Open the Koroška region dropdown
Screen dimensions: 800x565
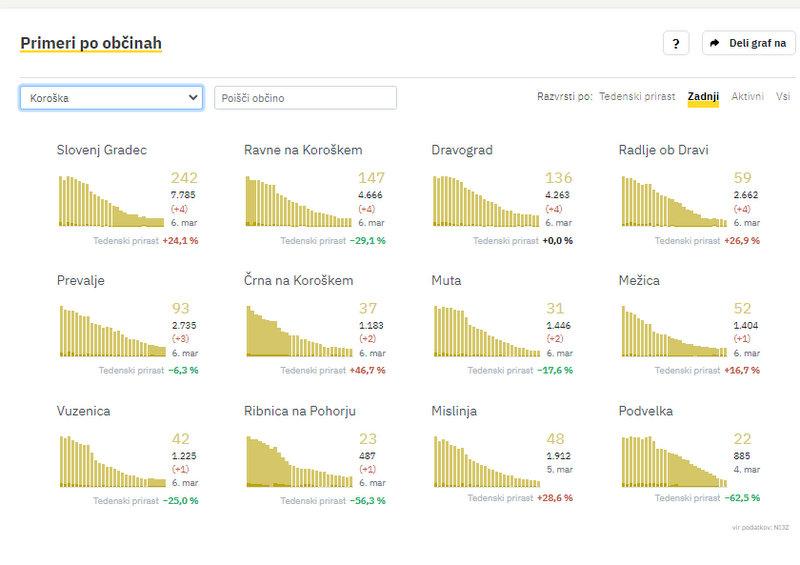click(111, 97)
